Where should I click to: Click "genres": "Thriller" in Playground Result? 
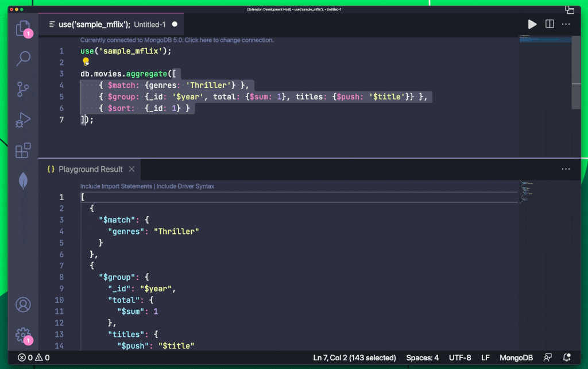(153, 232)
